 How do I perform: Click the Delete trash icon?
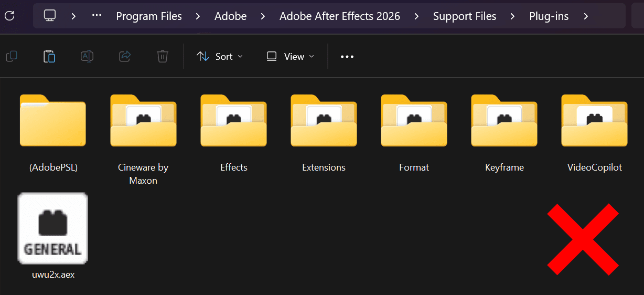(x=163, y=56)
